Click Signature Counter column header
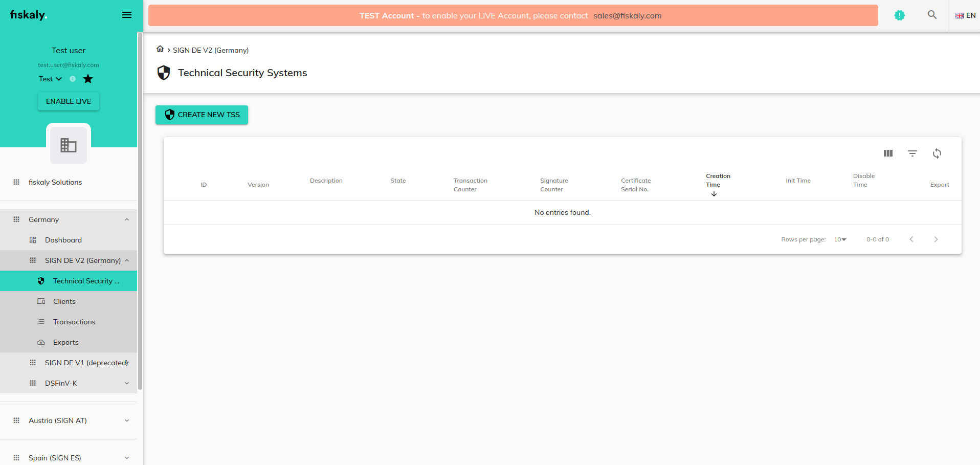 pyautogui.click(x=554, y=185)
